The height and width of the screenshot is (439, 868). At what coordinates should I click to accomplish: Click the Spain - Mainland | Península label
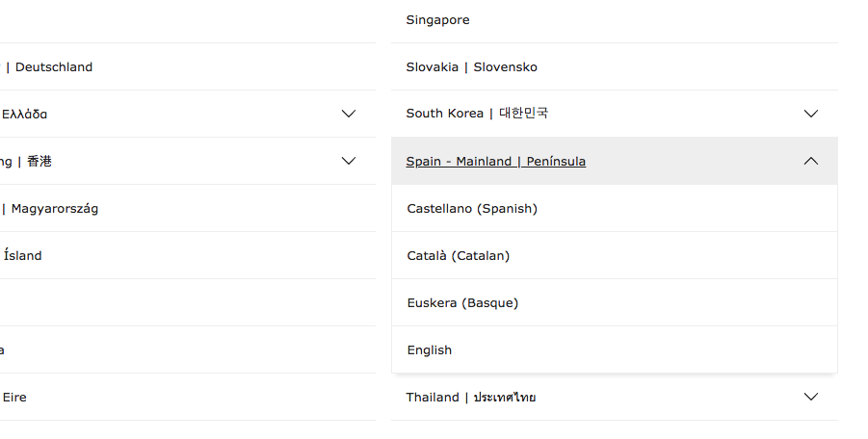pyautogui.click(x=495, y=161)
